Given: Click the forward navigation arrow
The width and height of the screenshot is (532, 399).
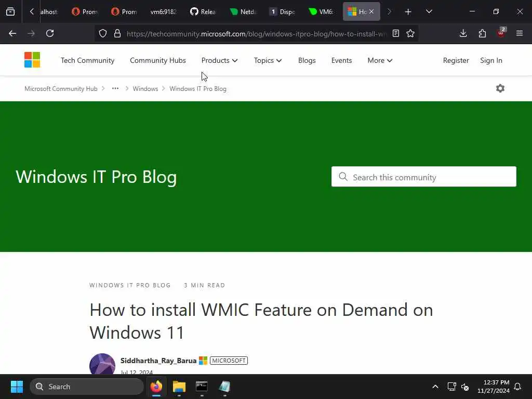Looking at the screenshot, I should [x=31, y=33].
